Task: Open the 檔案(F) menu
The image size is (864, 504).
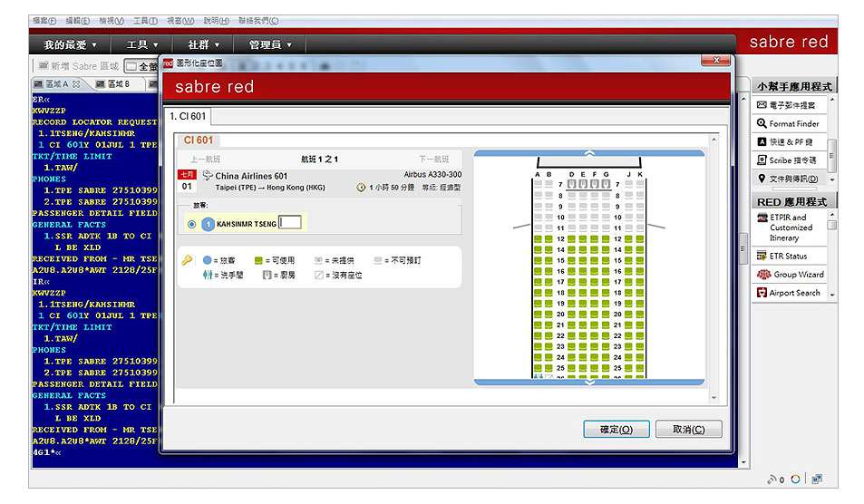Action: [x=44, y=20]
